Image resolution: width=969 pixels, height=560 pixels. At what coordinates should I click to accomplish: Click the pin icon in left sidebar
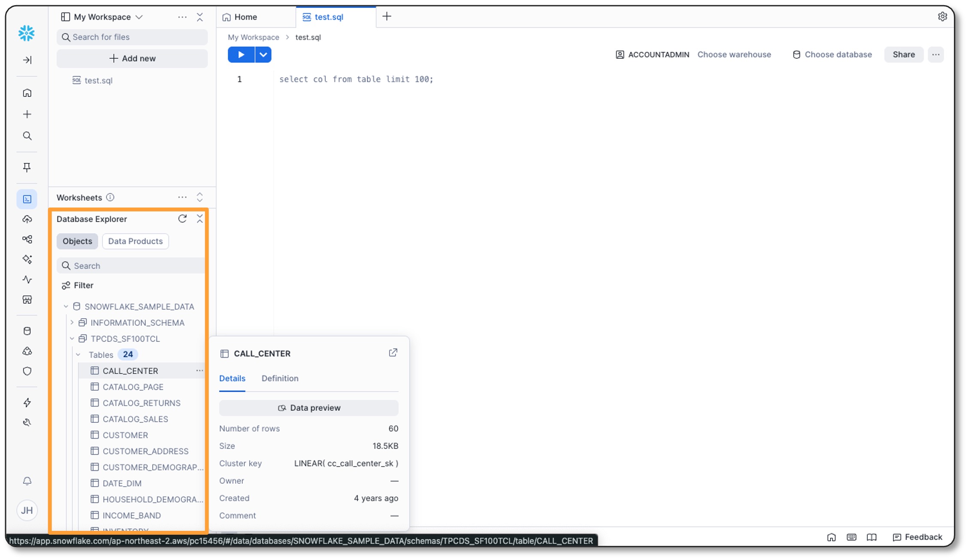coord(27,167)
